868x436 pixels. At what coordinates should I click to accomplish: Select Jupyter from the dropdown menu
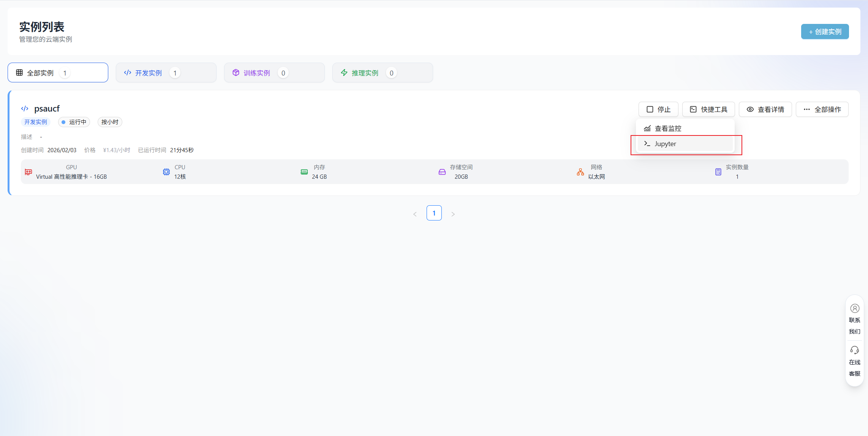coord(665,144)
